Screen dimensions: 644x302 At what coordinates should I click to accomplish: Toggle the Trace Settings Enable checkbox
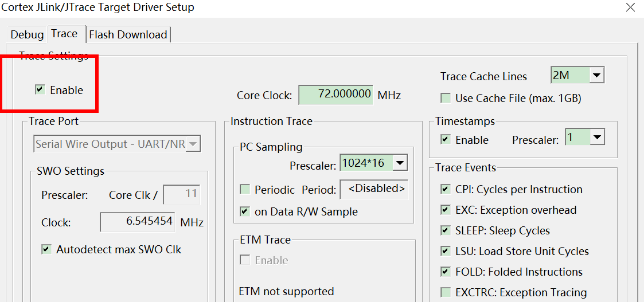(x=40, y=90)
